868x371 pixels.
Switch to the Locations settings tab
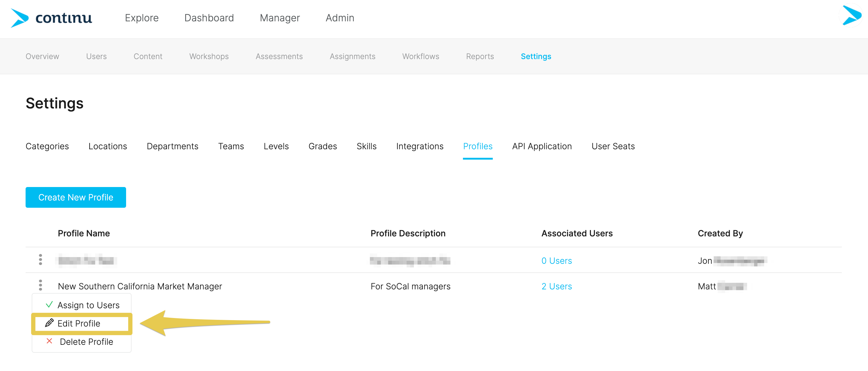pos(108,146)
